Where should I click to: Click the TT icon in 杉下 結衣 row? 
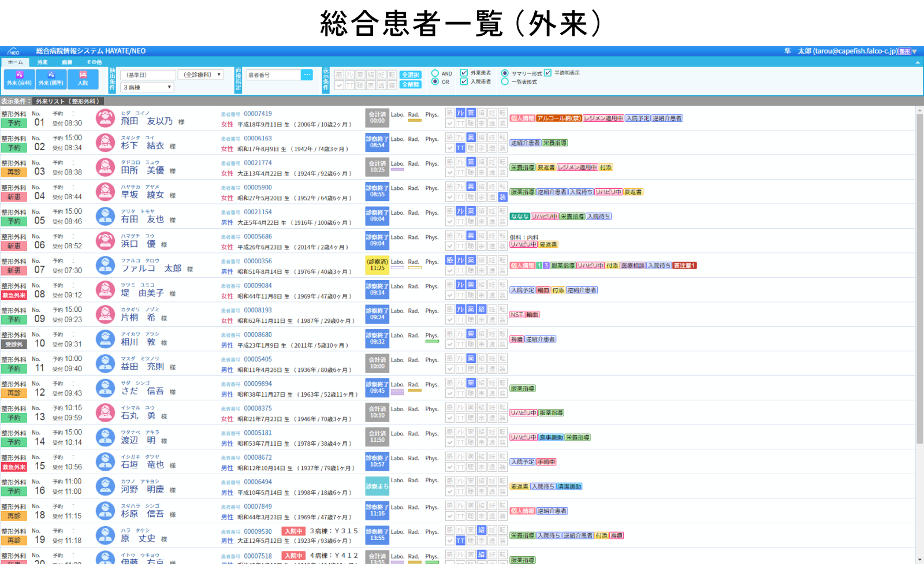[460, 148]
